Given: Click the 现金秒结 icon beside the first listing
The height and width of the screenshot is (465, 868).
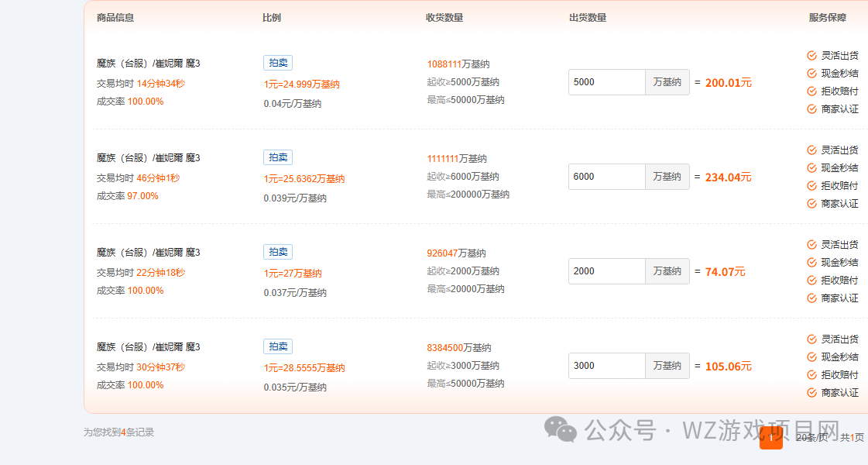Looking at the screenshot, I should pos(811,73).
